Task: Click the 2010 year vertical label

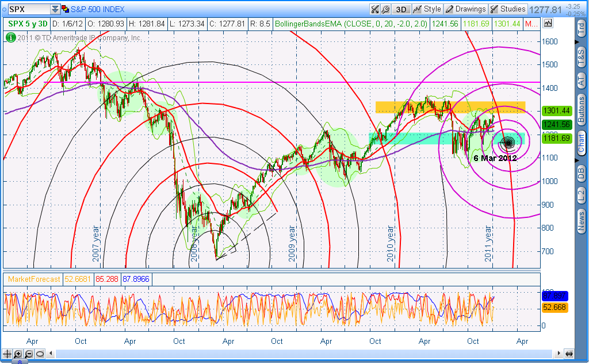Action: tap(391, 243)
